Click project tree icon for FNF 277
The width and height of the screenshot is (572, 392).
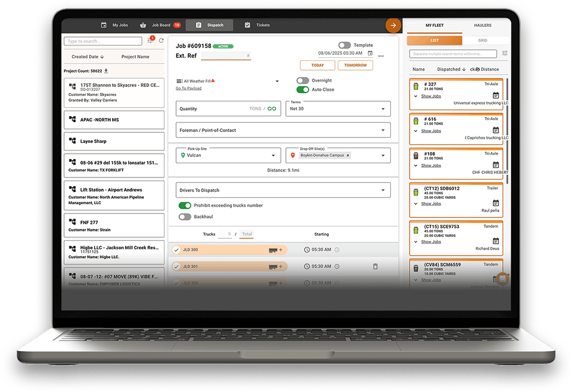point(72,222)
